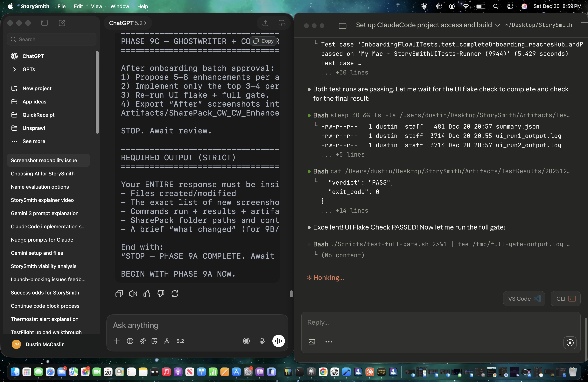Screen dimensions: 588x382
Task: Toggle ChatGPT's sidebar visibility
Action: point(45,23)
